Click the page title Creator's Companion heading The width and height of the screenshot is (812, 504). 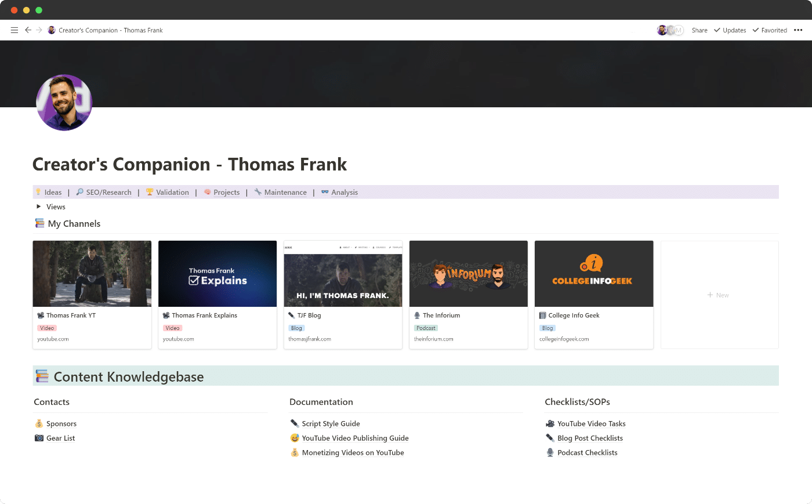pos(190,165)
